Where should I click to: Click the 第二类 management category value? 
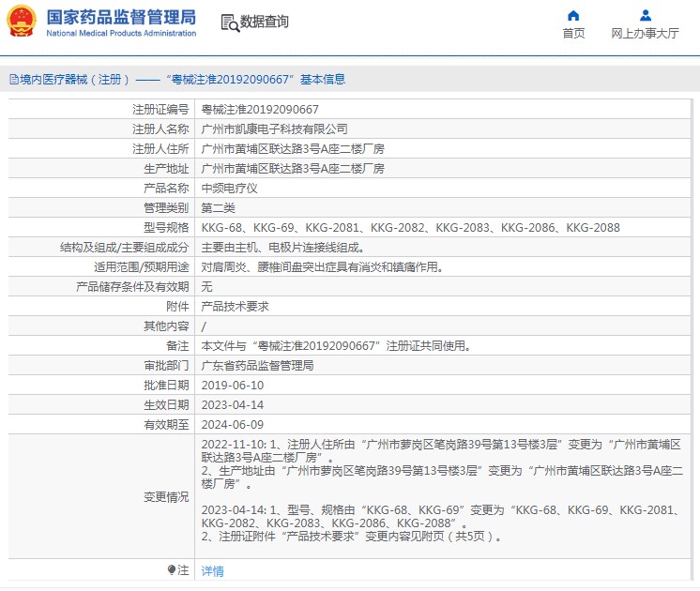pos(219,208)
